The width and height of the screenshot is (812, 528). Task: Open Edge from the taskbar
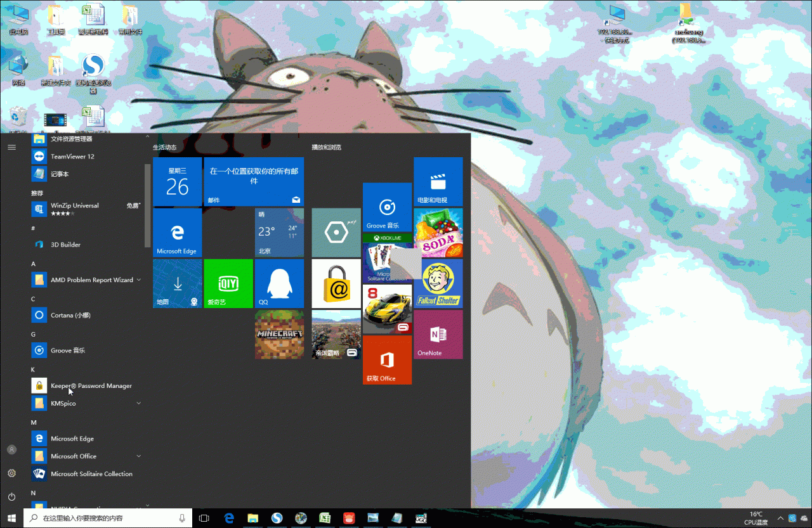click(229, 518)
